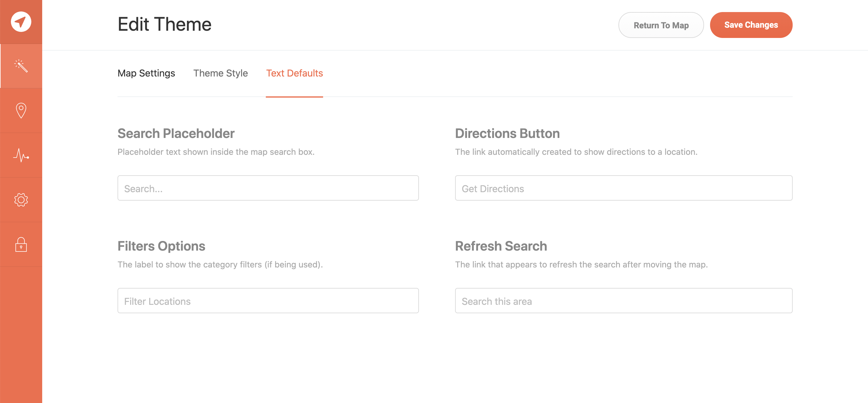Focus the Filter Locations input field
The image size is (868, 403).
point(268,301)
